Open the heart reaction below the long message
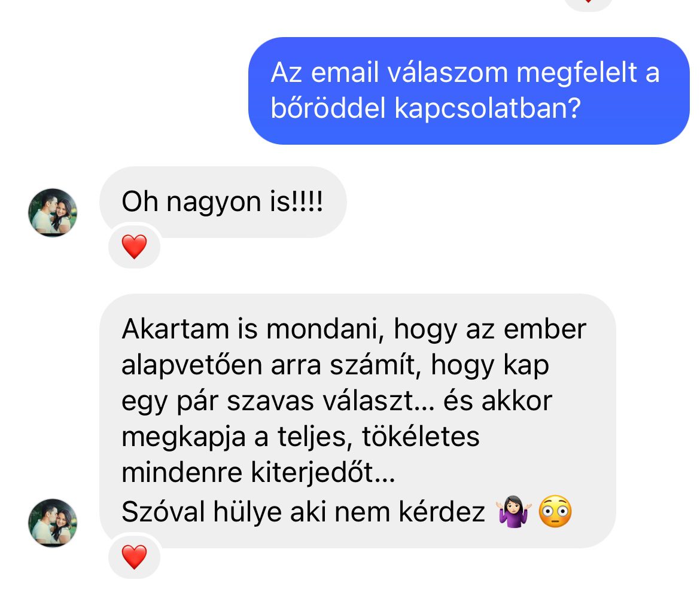 pos(135,557)
